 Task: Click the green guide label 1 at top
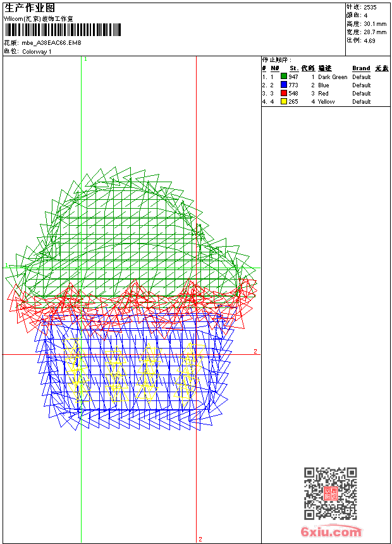[x=85, y=59]
